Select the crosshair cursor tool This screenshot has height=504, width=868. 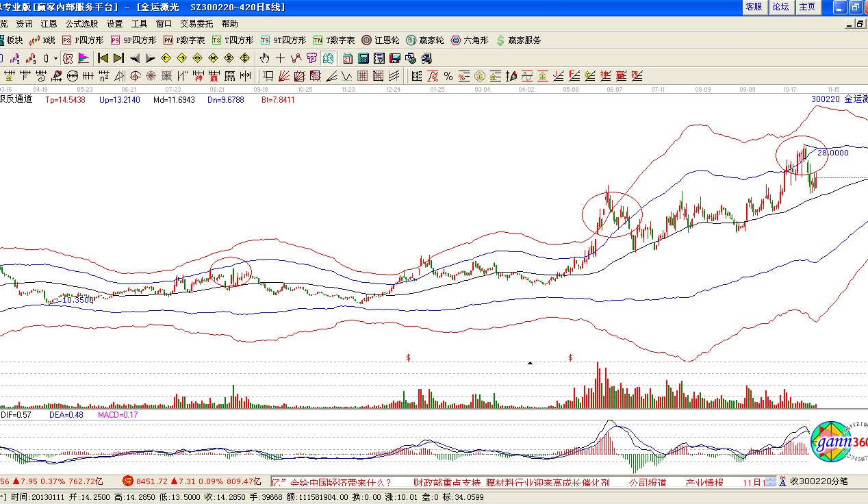(x=281, y=58)
